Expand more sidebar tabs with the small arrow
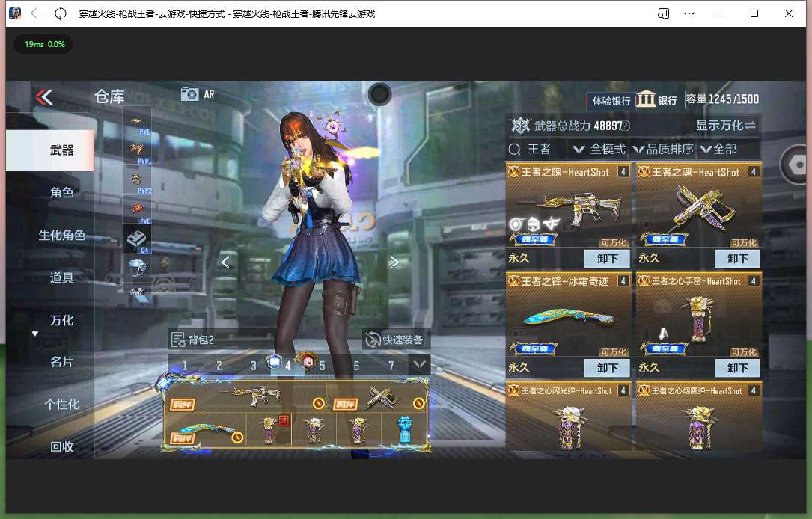The image size is (812, 519). point(35,334)
